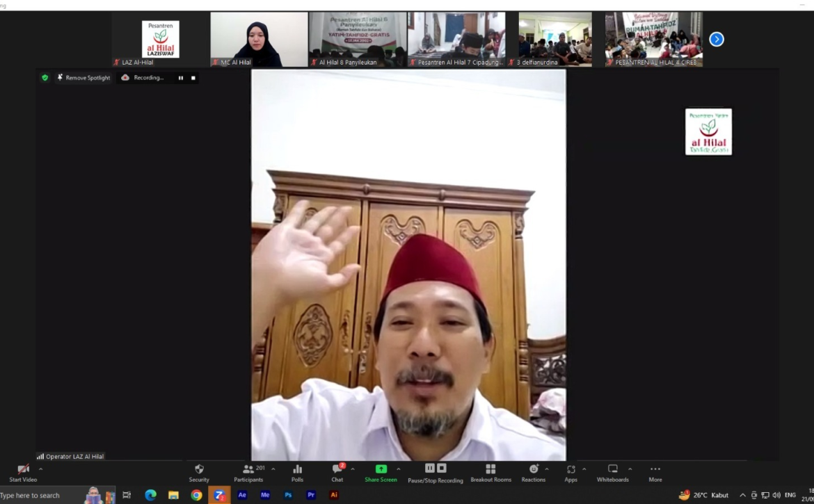This screenshot has width=814, height=504.
Task: Open the More menu in toolbar
Action: point(655,473)
